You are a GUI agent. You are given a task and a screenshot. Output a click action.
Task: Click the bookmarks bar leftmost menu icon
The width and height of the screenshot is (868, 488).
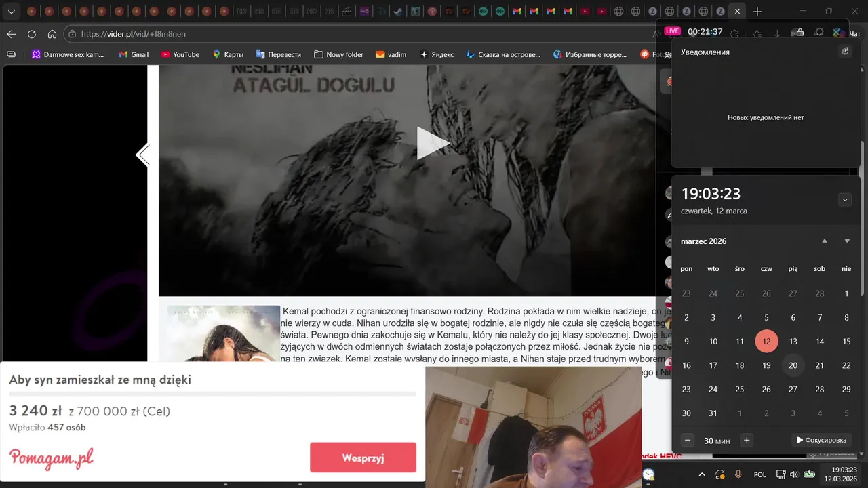click(x=11, y=54)
